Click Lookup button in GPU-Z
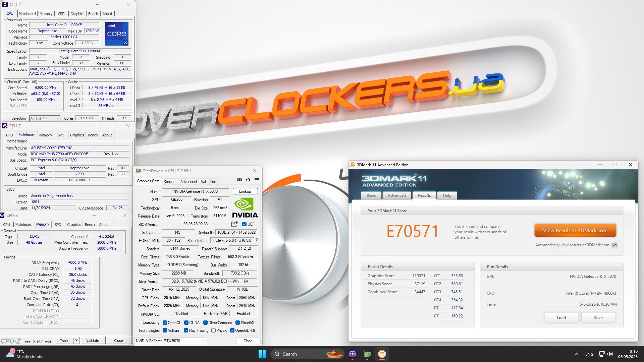644x362 pixels. [245, 191]
